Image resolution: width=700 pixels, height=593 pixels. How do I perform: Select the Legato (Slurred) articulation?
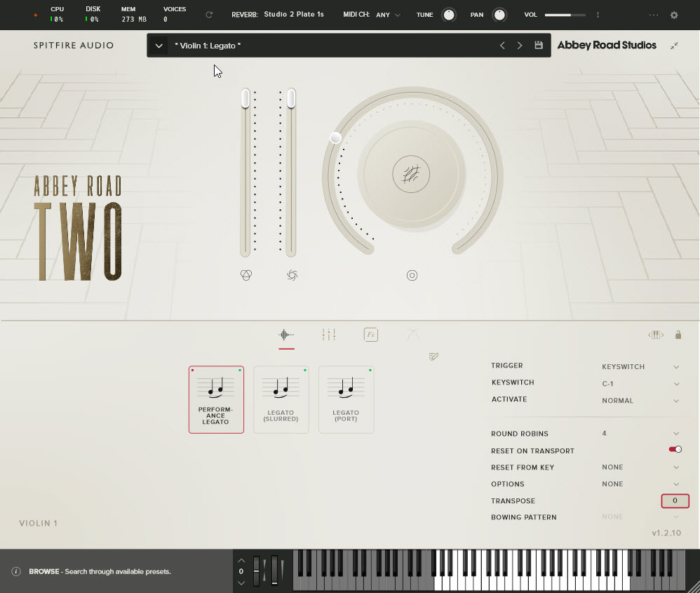[281, 399]
